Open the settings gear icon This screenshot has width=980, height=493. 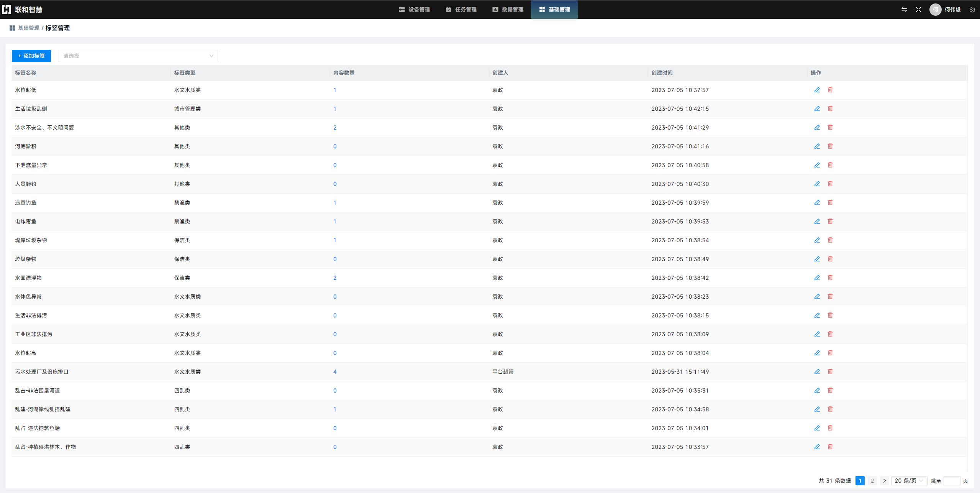click(x=972, y=10)
